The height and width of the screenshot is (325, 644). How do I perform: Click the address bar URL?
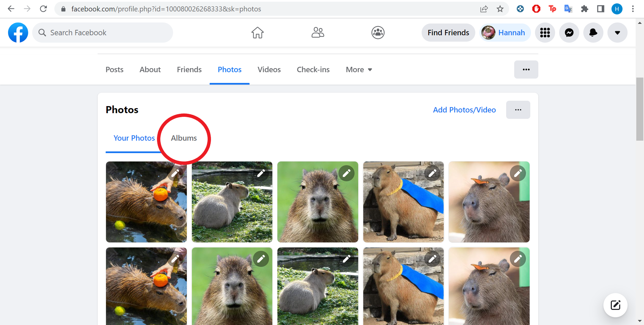pyautogui.click(x=166, y=9)
